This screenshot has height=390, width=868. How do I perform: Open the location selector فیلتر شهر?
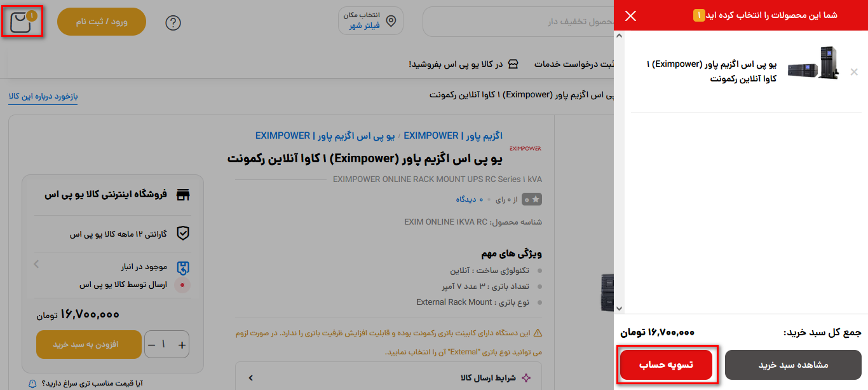click(x=372, y=22)
